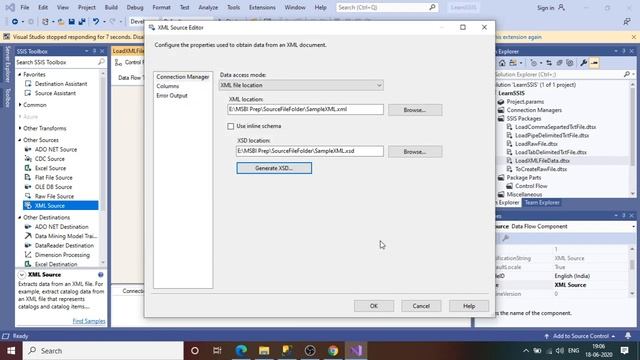The width and height of the screenshot is (640, 360).
Task: Collapse Other Destinations group
Action: tap(20, 218)
